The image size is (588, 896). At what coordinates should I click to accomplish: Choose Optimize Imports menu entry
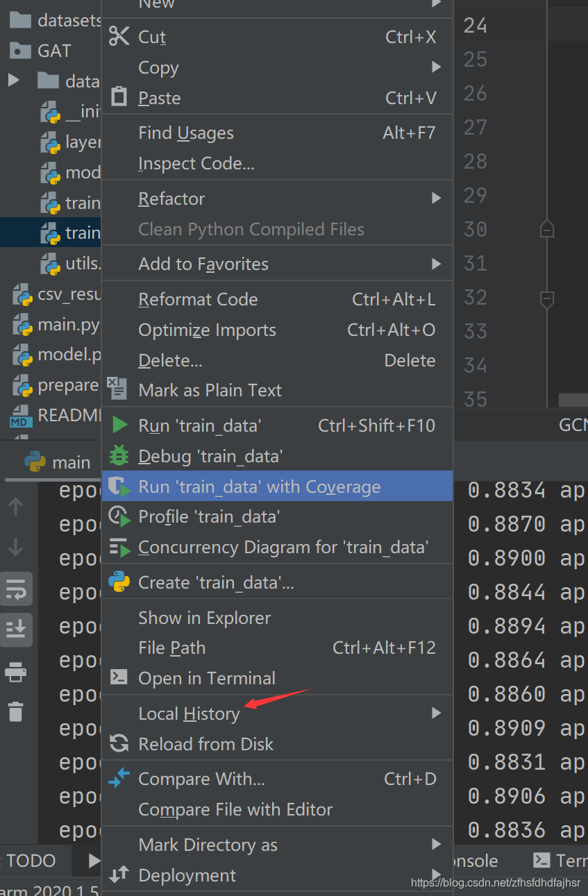tap(278, 330)
